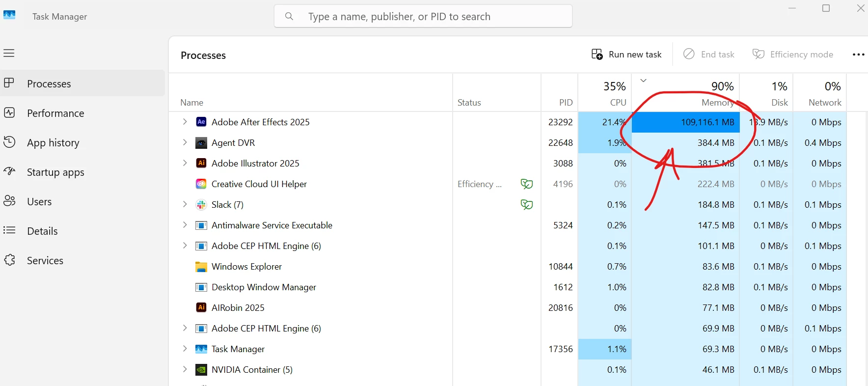Expand Adobe After Effects 2025 process group
This screenshot has height=386, width=868.
(185, 122)
